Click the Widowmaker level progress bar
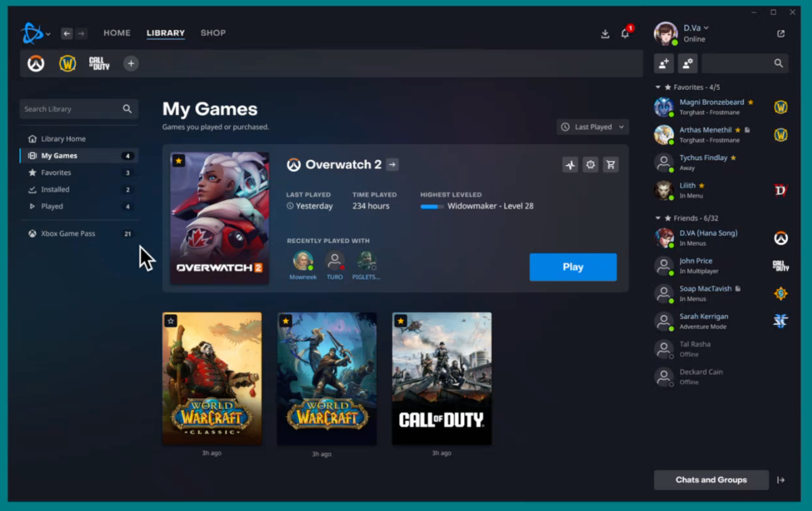 432,207
